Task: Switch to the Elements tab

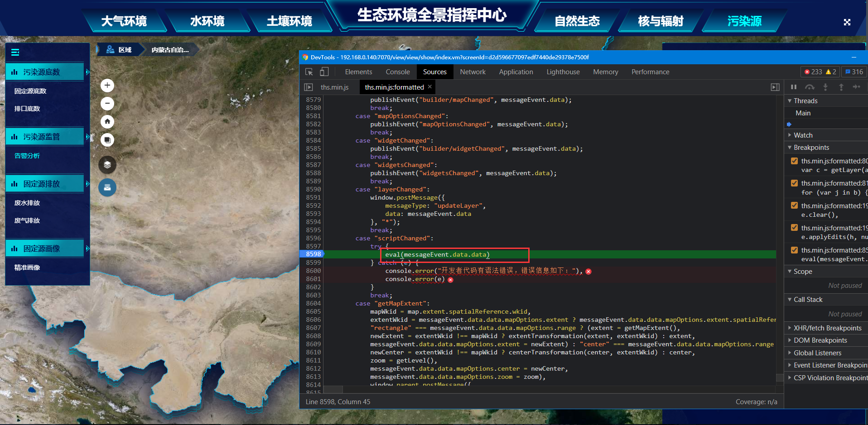Action: pyautogui.click(x=358, y=72)
